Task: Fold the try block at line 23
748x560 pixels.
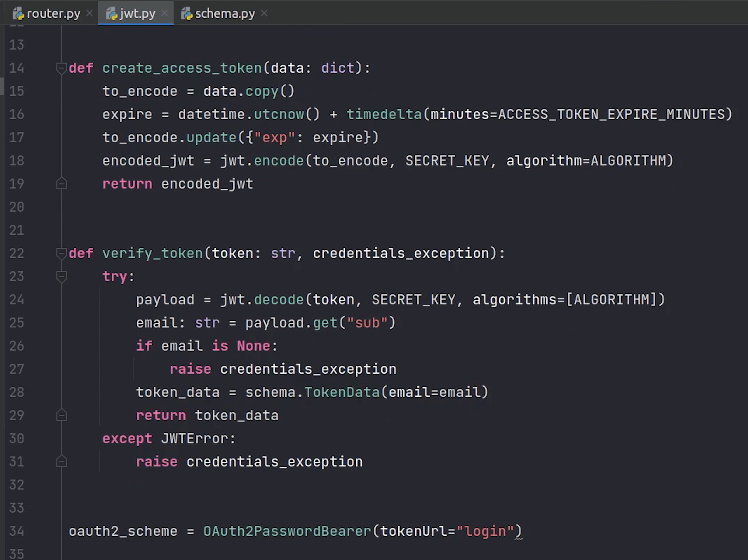Action: point(61,276)
